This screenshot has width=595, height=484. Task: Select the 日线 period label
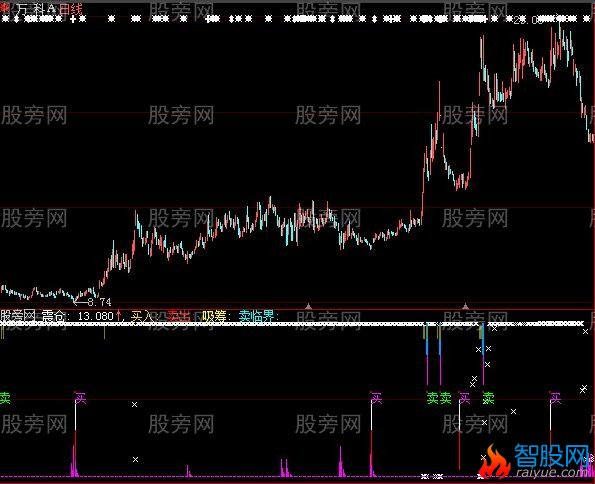[x=71, y=9]
